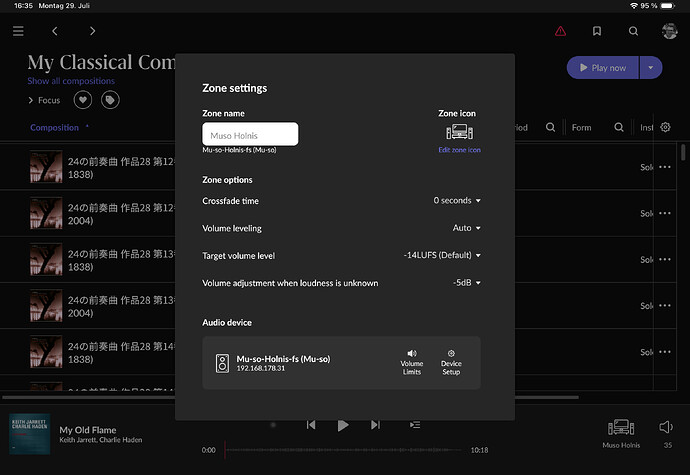
Task: Click the Zone name input field
Action: coord(250,134)
